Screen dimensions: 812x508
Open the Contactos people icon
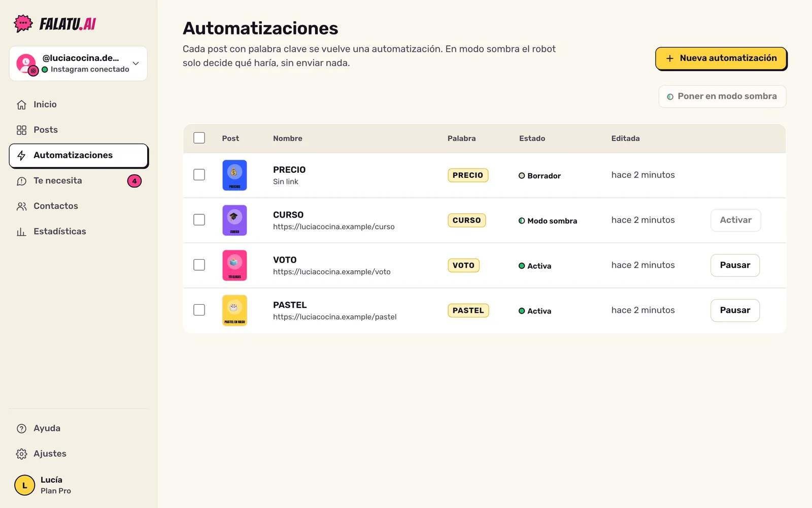[x=21, y=206]
